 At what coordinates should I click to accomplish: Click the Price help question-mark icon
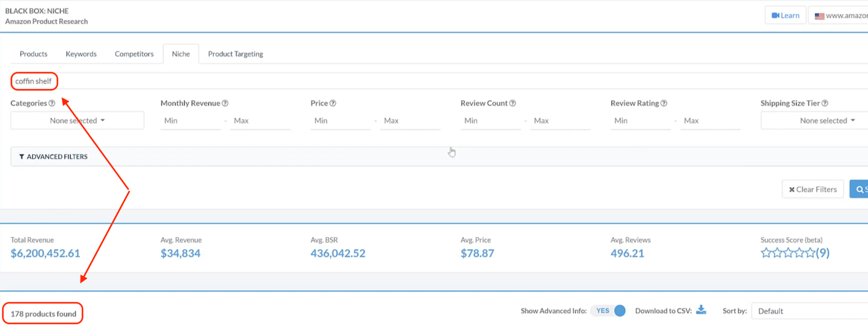point(333,103)
